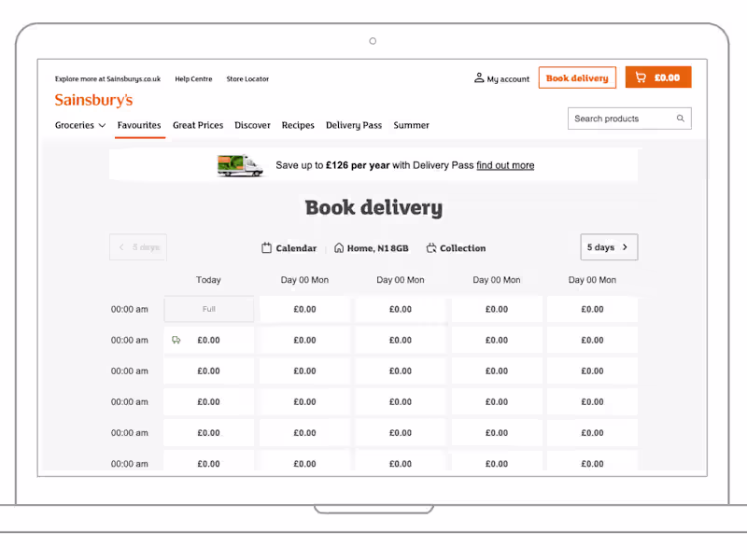Click the search magnifying glass icon
The image size is (747, 560).
(682, 119)
